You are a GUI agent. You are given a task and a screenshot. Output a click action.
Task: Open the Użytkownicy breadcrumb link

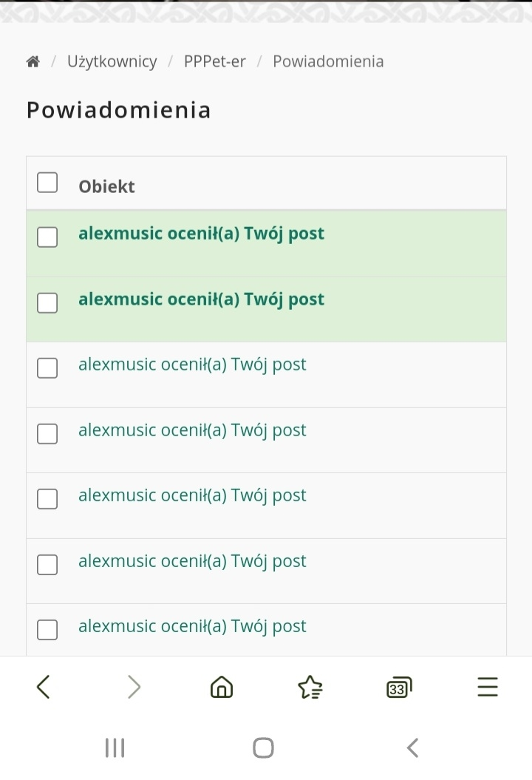pos(112,61)
